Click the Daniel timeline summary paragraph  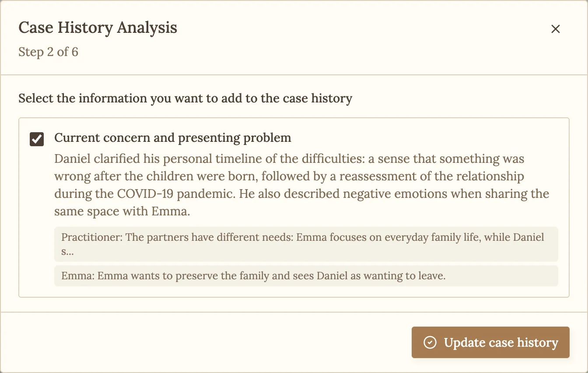coord(302,185)
